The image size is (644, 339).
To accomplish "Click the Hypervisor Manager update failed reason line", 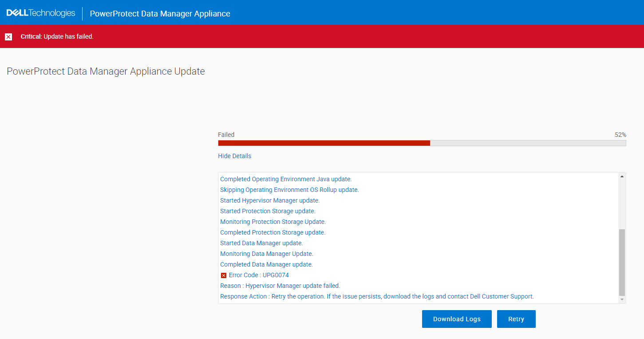I will tap(280, 286).
